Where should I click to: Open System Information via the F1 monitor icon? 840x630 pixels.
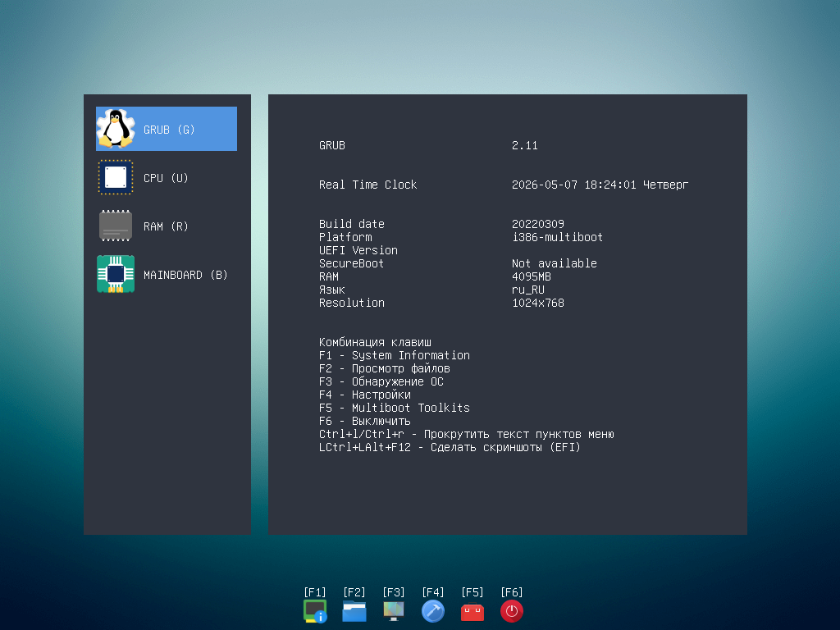click(x=315, y=610)
